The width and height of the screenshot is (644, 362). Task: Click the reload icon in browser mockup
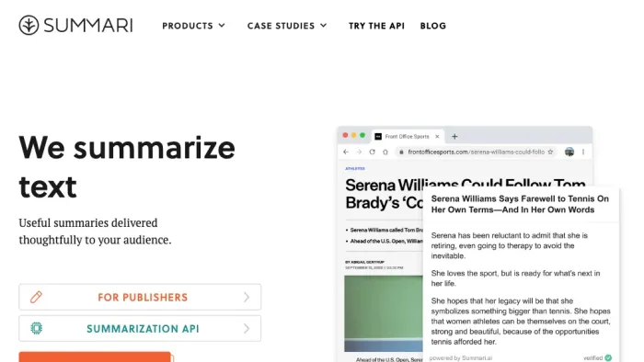click(x=372, y=152)
